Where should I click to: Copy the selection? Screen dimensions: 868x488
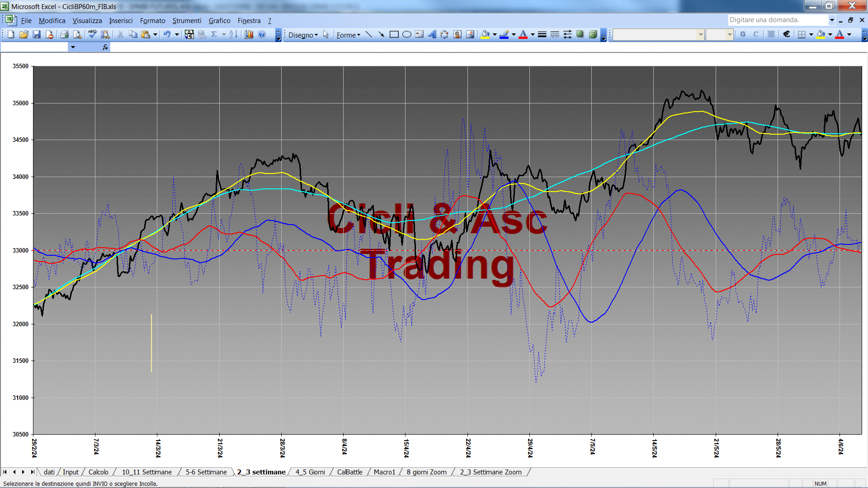pyautogui.click(x=133, y=35)
